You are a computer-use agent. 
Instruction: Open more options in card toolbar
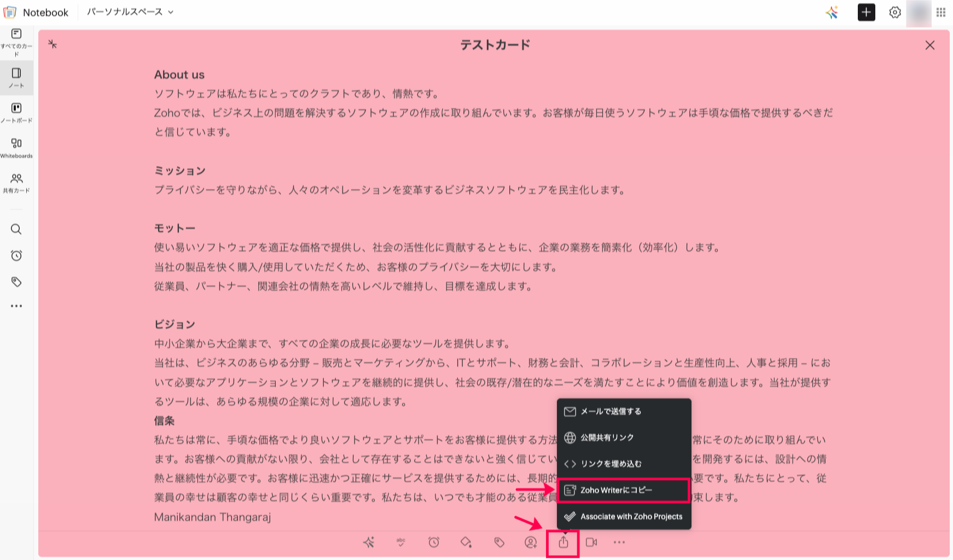point(619,542)
